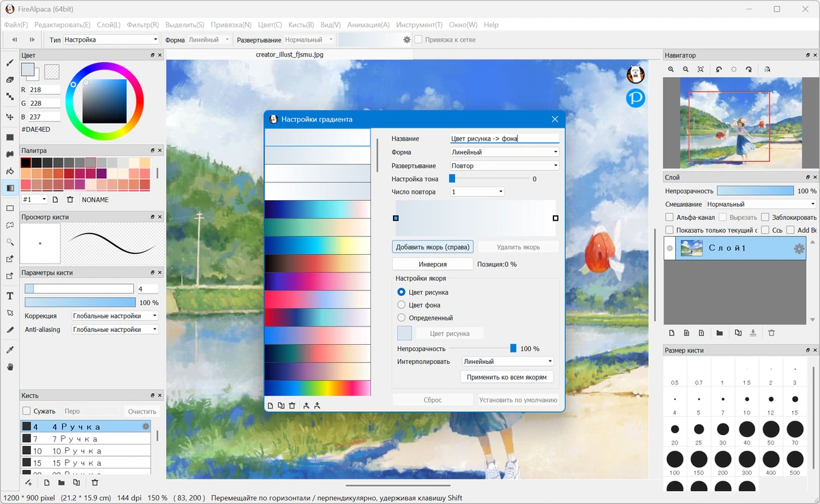Open Форма dropdown in gradient dialog
This screenshot has height=504, width=820.
[504, 152]
